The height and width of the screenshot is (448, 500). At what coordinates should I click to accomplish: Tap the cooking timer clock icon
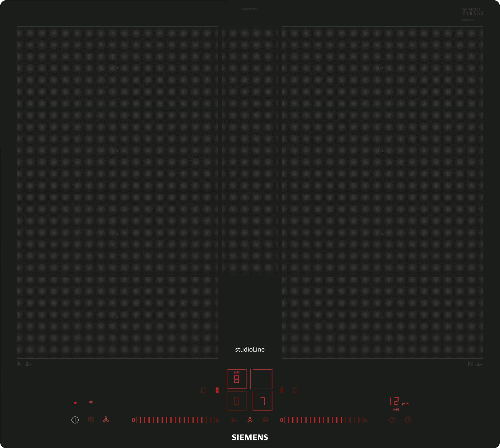(x=392, y=420)
